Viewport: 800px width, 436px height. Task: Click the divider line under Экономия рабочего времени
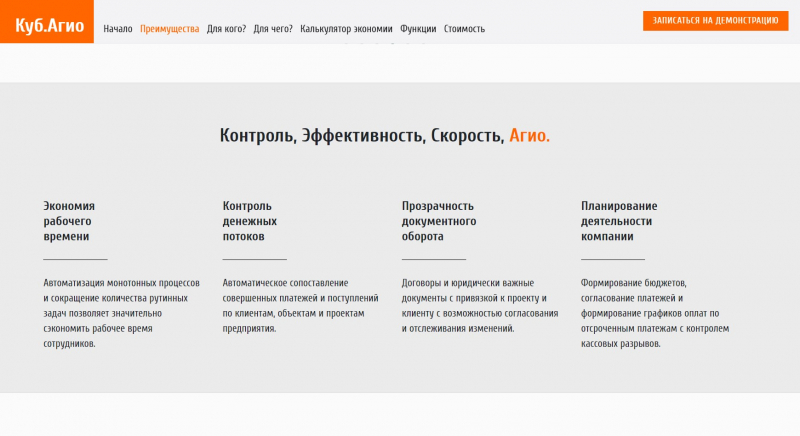pyautogui.click(x=75, y=260)
